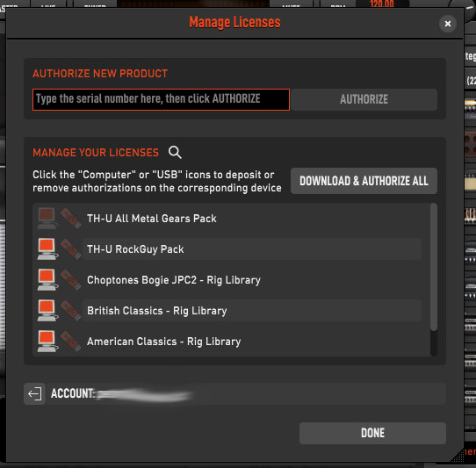Toggle computer icon for British Classics Rig Library

click(x=47, y=310)
